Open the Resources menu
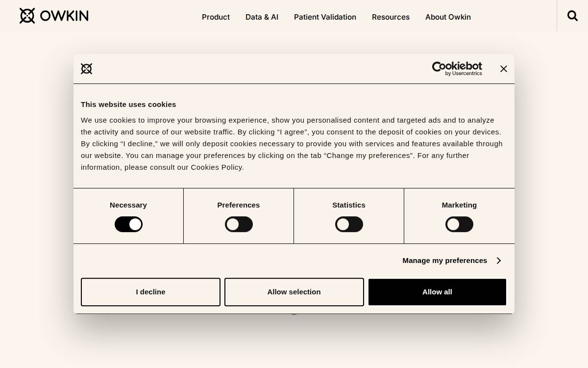Image resolution: width=588 pixels, height=368 pixels. coord(391,17)
